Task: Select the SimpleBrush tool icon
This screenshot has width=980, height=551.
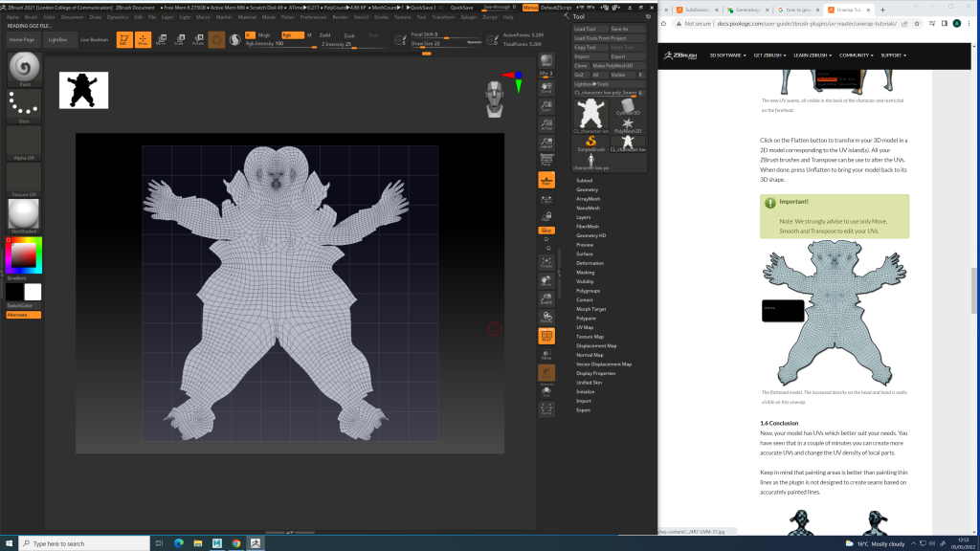Action: (590, 143)
